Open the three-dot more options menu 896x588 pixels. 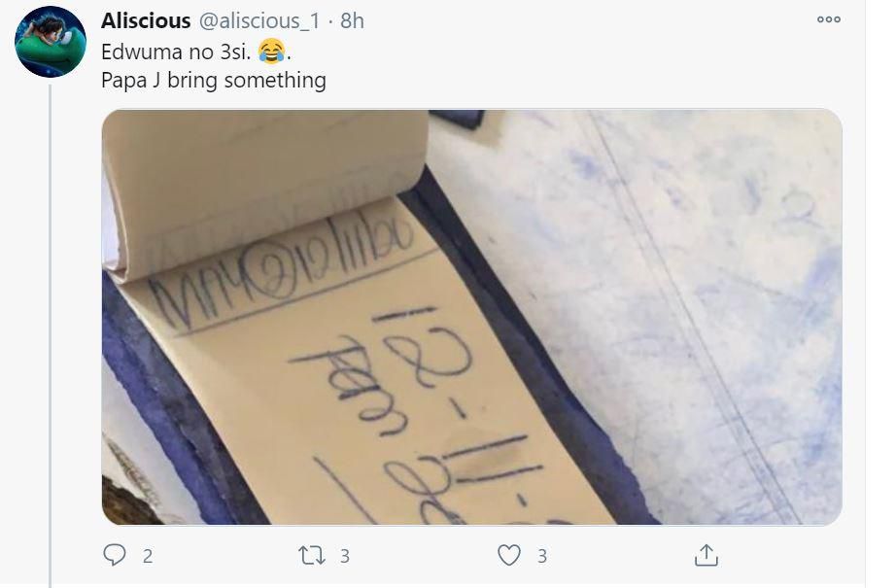coord(829,19)
